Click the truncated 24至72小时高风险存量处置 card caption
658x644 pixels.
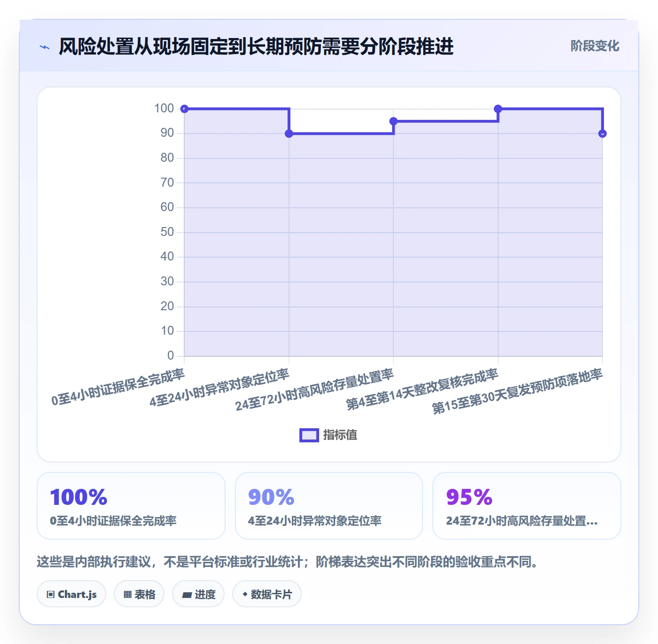pos(522,521)
